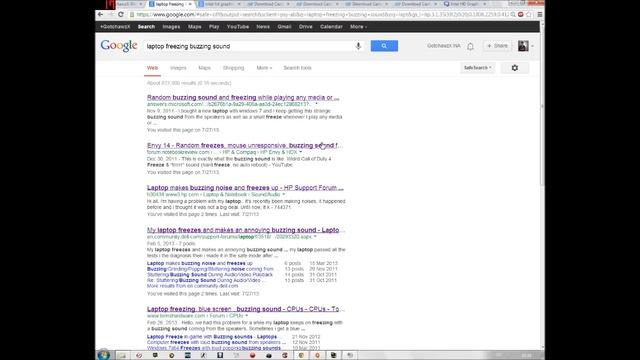The image size is (640, 360).
Task: Open the Chrome hamburger menu
Action: 540,14
